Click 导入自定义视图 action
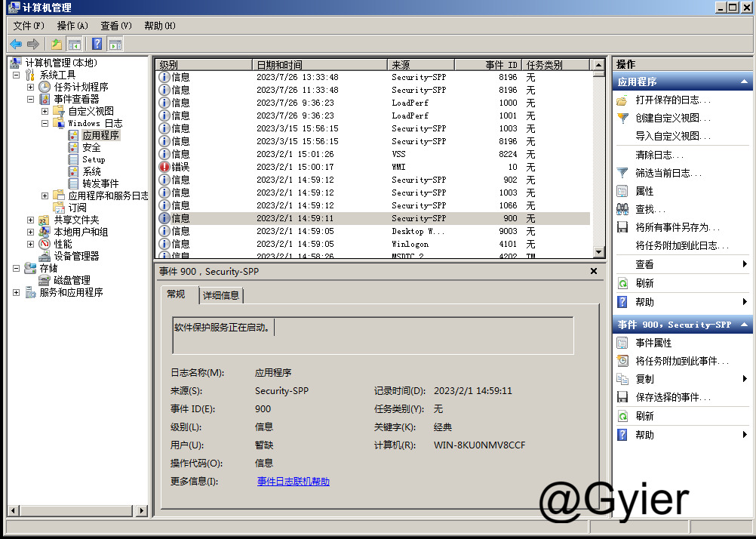The width and height of the screenshot is (756, 539). click(x=672, y=137)
